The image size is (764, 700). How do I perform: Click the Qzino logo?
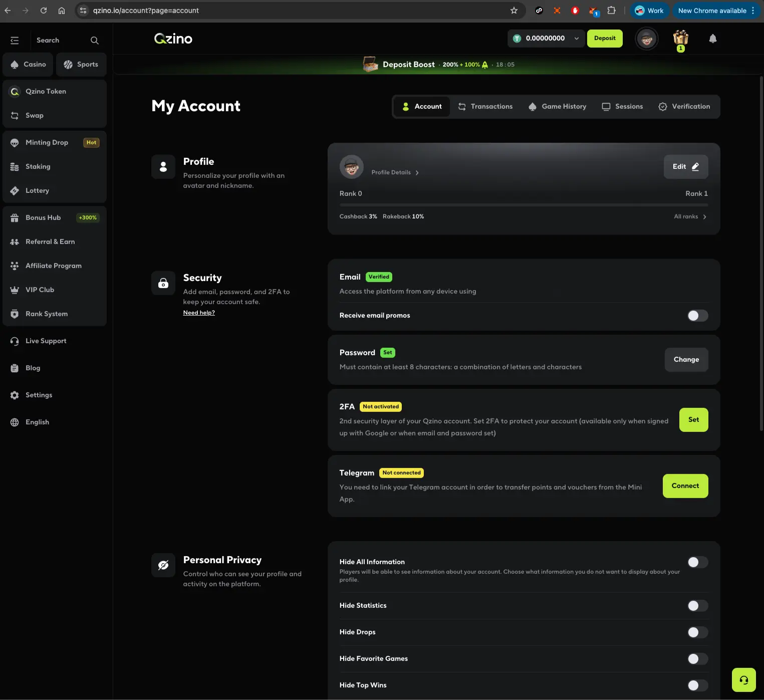(x=173, y=39)
